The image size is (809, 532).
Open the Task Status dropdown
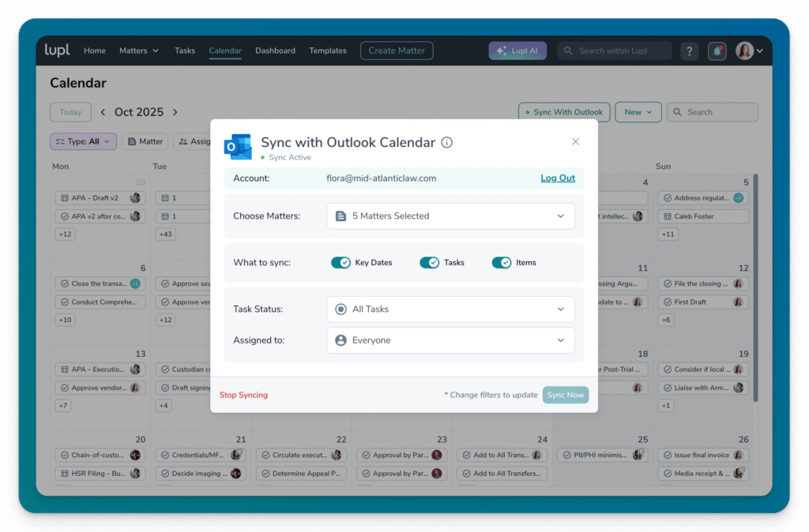tap(450, 309)
